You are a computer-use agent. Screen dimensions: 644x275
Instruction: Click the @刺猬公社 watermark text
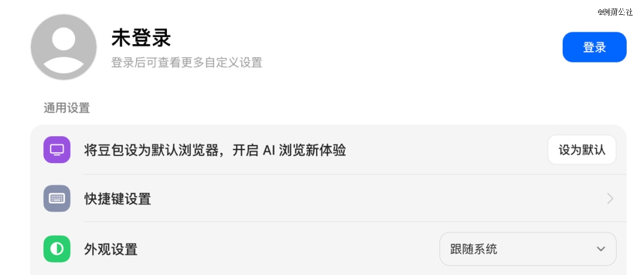(x=615, y=11)
